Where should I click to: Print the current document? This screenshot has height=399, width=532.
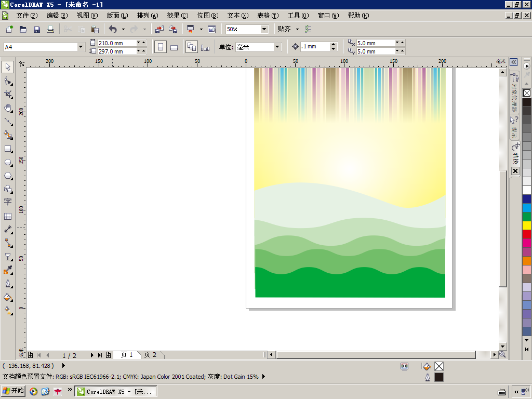(x=50, y=29)
